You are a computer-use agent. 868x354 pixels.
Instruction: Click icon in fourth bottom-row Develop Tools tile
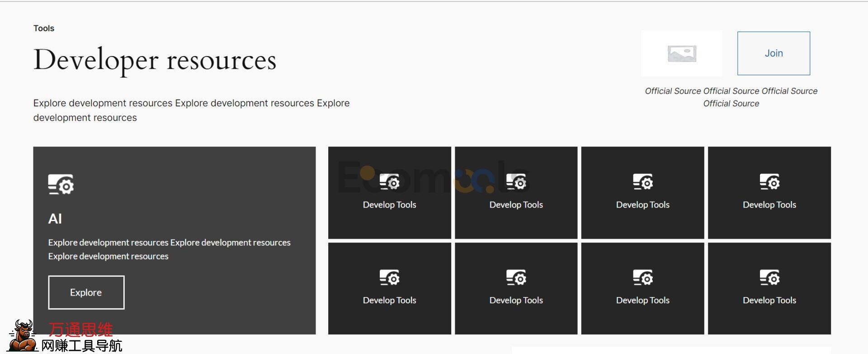[x=769, y=278]
